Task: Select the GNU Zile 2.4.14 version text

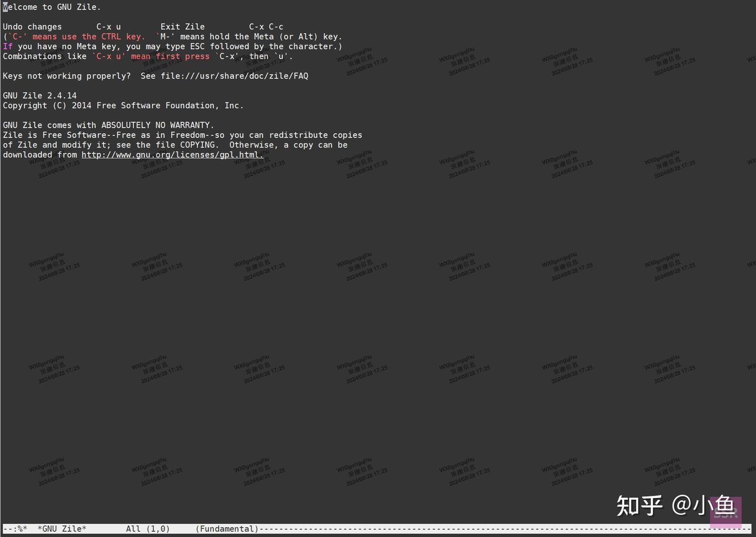Action: 39,95
